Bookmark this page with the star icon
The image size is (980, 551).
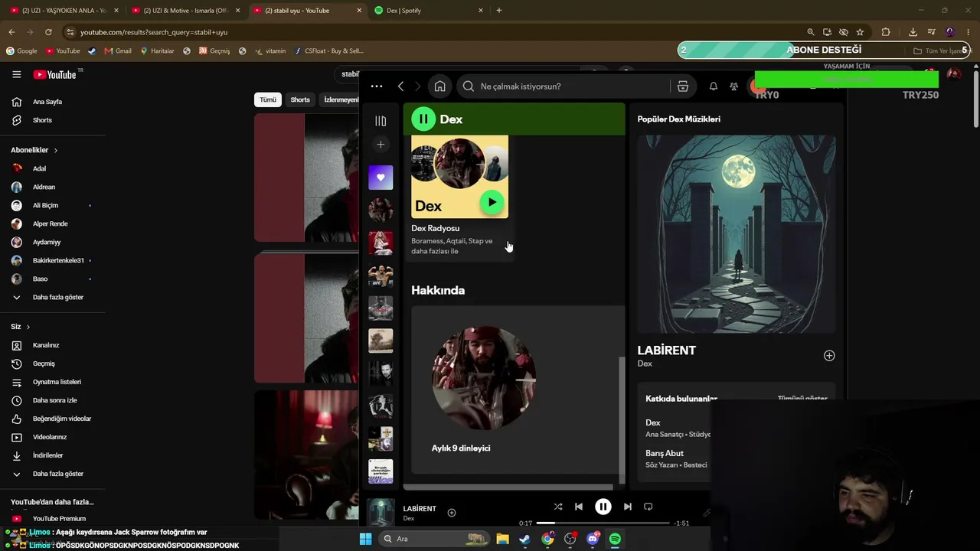[860, 32]
